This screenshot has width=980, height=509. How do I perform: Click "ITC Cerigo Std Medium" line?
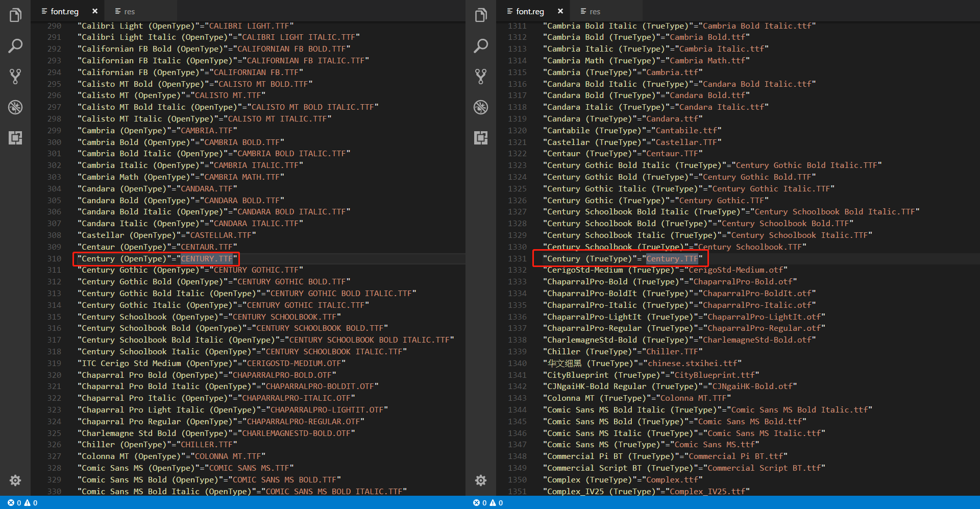(211, 363)
